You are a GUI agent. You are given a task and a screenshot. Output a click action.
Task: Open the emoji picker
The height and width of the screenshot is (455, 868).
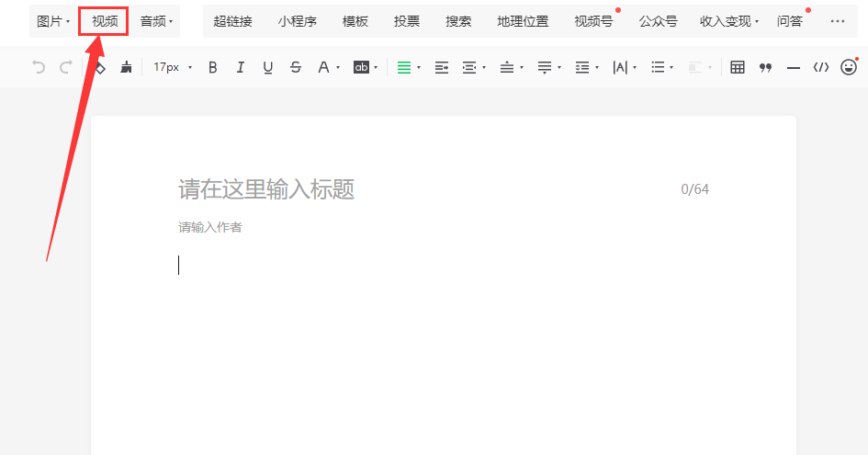point(849,67)
